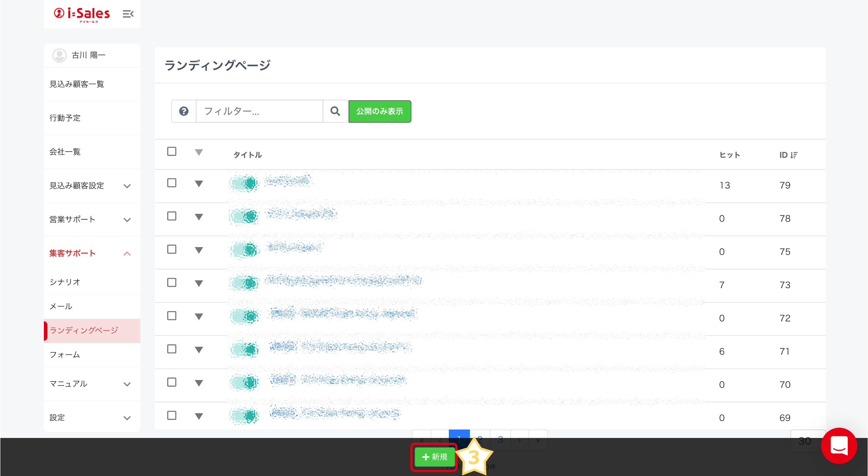The width and height of the screenshot is (868, 476).
Task: Collapse sidebar with the hamburger menu icon
Action: coord(128,14)
